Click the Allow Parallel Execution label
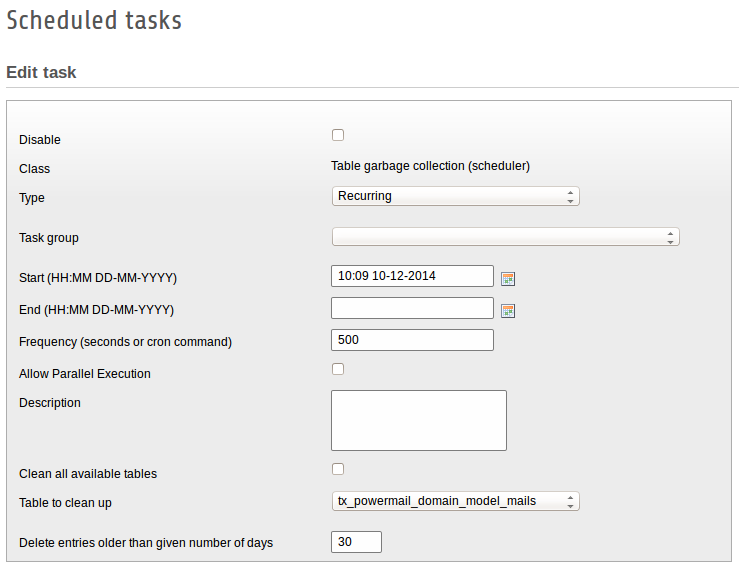 coord(85,374)
